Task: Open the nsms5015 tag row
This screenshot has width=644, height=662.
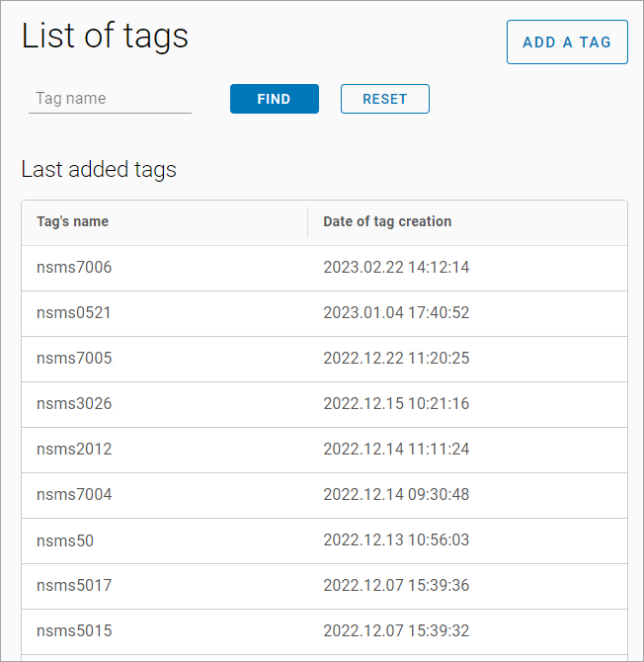Action: tap(74, 631)
